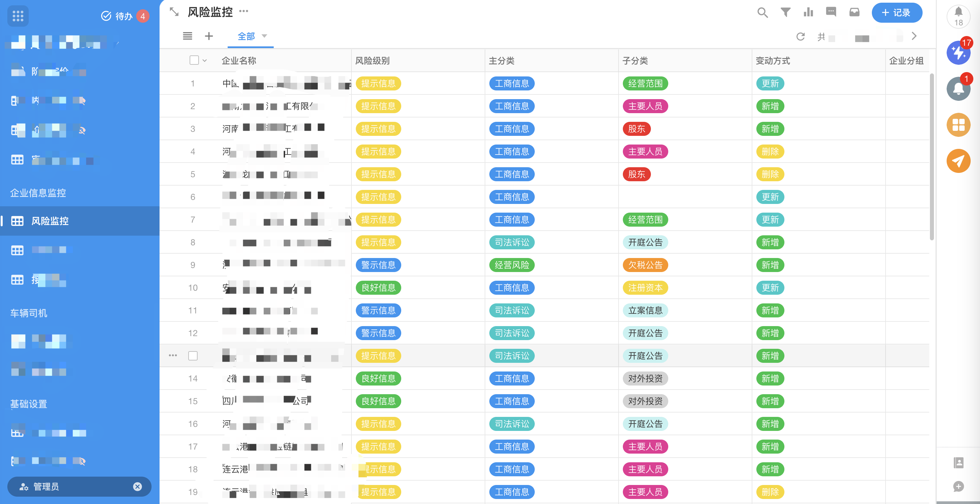Click row 2's 主要人员 subcategory tag
This screenshot has height=504, width=980.
[x=645, y=106]
